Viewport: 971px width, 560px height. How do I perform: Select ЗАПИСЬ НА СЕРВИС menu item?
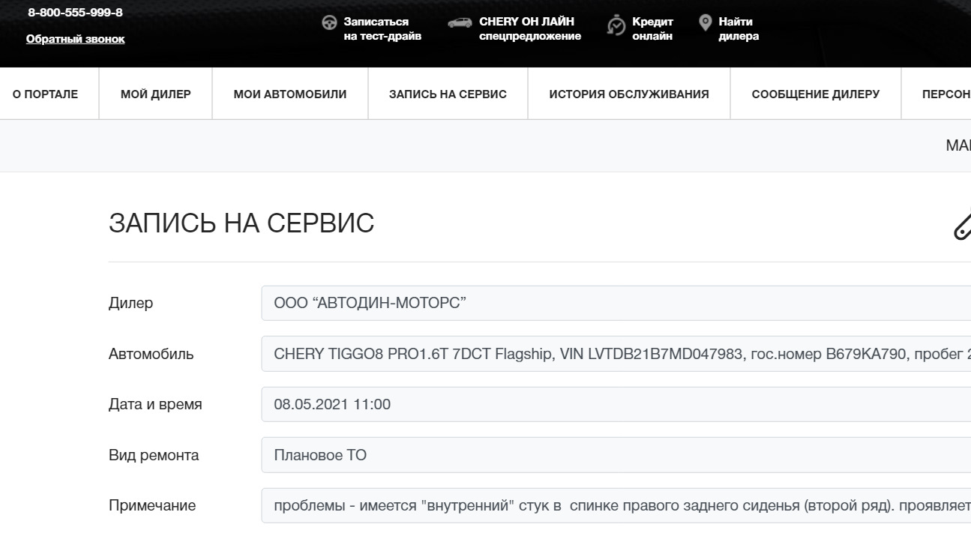coord(448,94)
